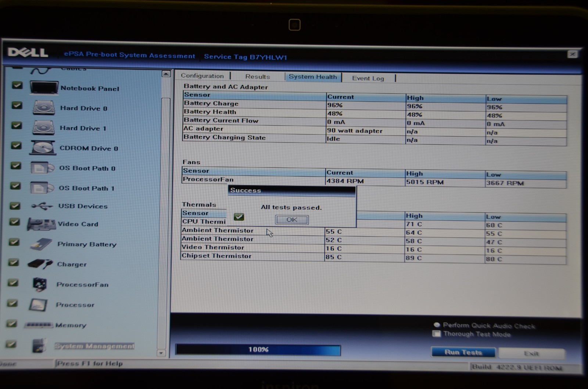588x389 pixels.
Task: Switch to the Results tab
Action: pyautogui.click(x=258, y=76)
